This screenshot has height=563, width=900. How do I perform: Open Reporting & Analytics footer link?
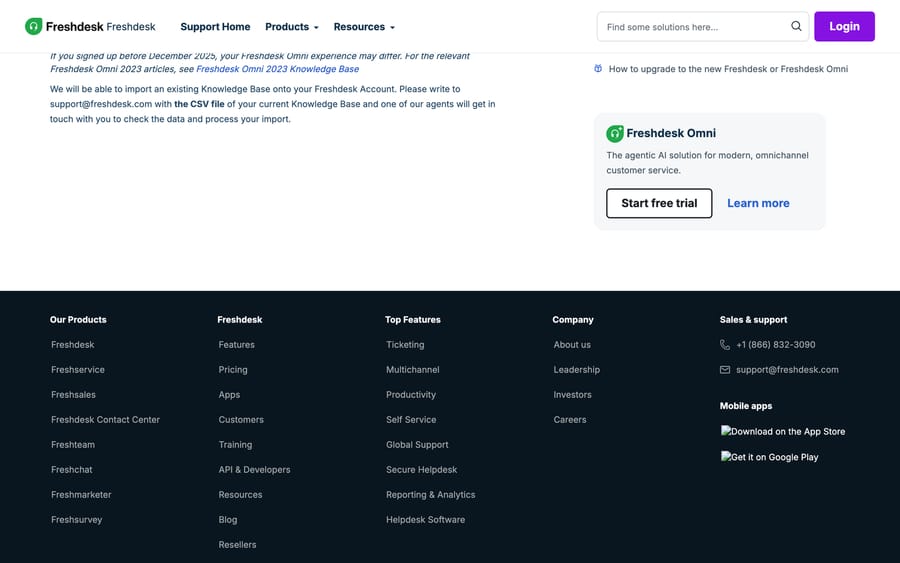(x=430, y=495)
